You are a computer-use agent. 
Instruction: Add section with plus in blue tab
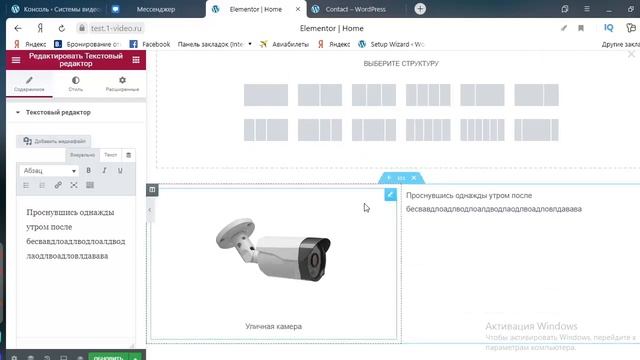389,178
